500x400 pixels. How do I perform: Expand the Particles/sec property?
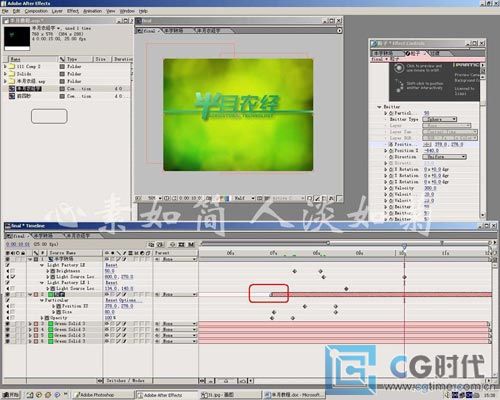(x=386, y=113)
